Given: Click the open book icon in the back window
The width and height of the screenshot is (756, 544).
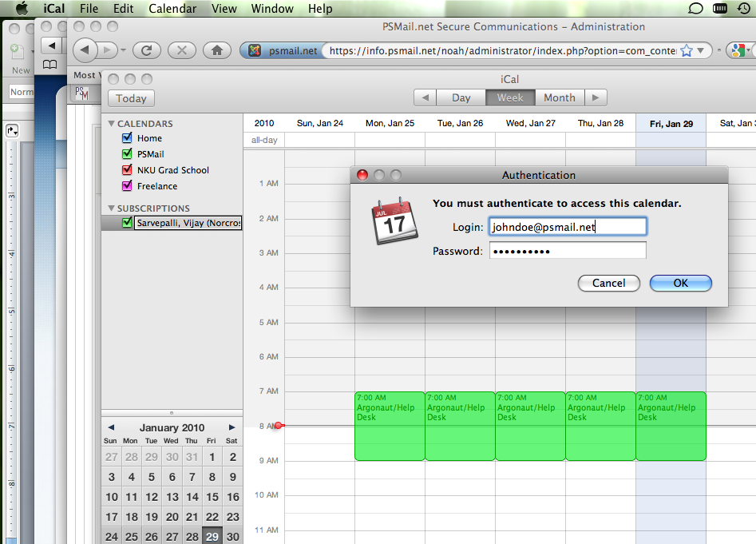Looking at the screenshot, I should click(50, 64).
